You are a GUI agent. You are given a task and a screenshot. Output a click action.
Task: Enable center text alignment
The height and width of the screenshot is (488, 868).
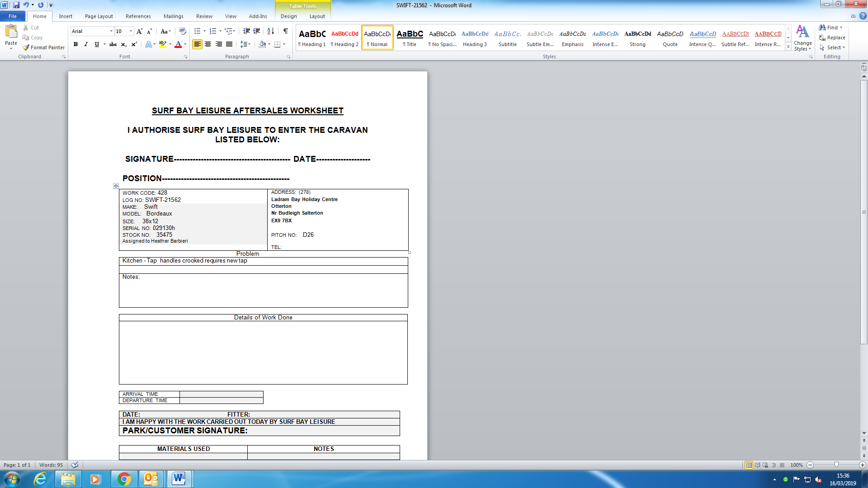[208, 44]
